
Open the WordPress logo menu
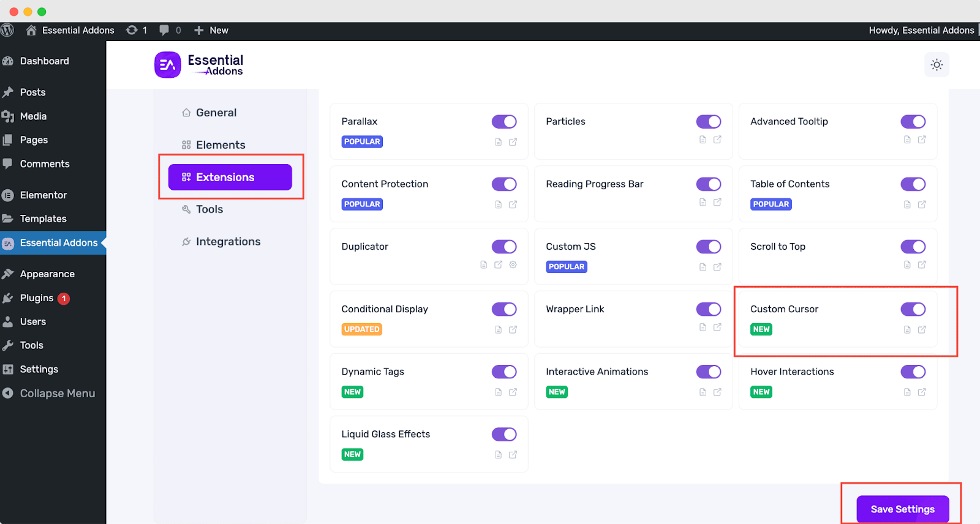pos(7,30)
